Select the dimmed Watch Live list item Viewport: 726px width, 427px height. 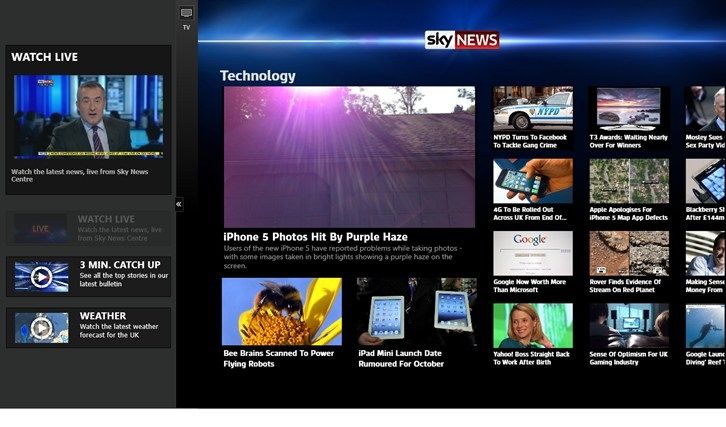pos(88,228)
